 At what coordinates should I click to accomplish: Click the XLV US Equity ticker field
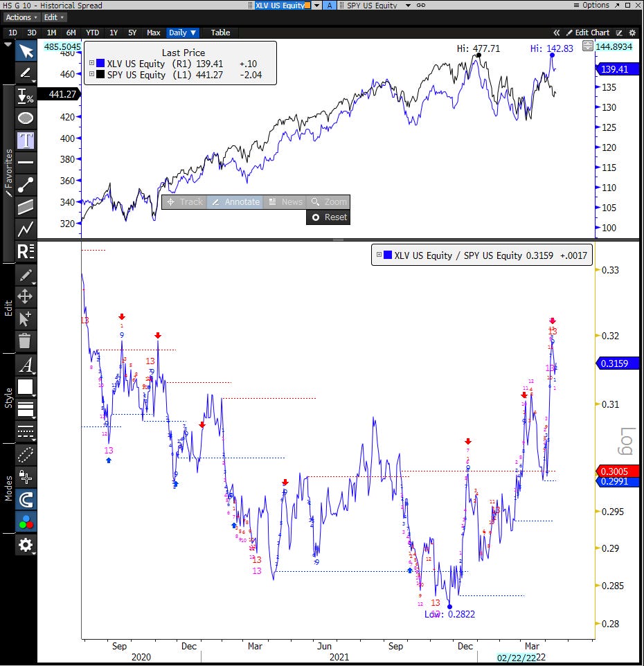tap(280, 5)
